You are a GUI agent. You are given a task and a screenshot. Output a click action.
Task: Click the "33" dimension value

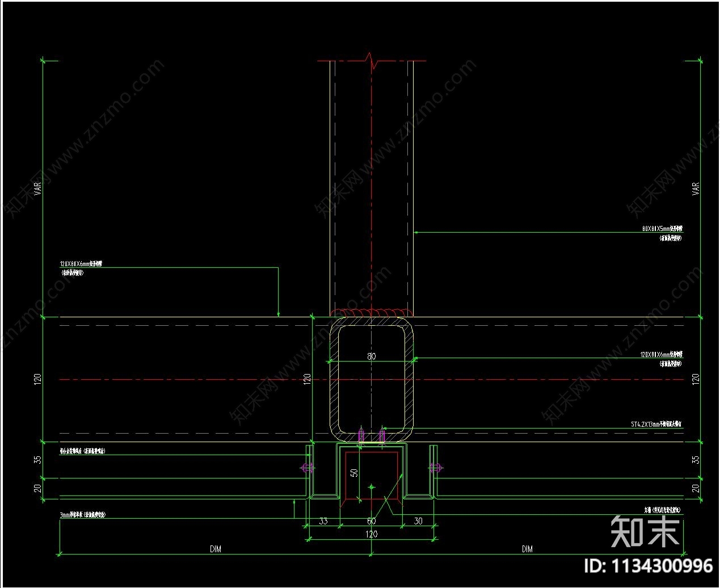(323, 521)
